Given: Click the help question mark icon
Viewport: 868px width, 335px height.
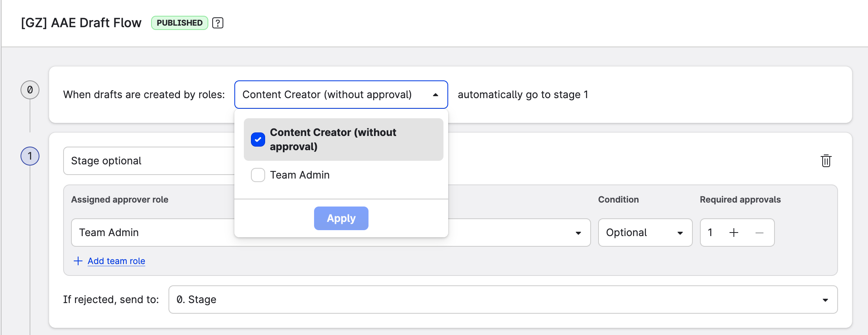Looking at the screenshot, I should point(218,23).
